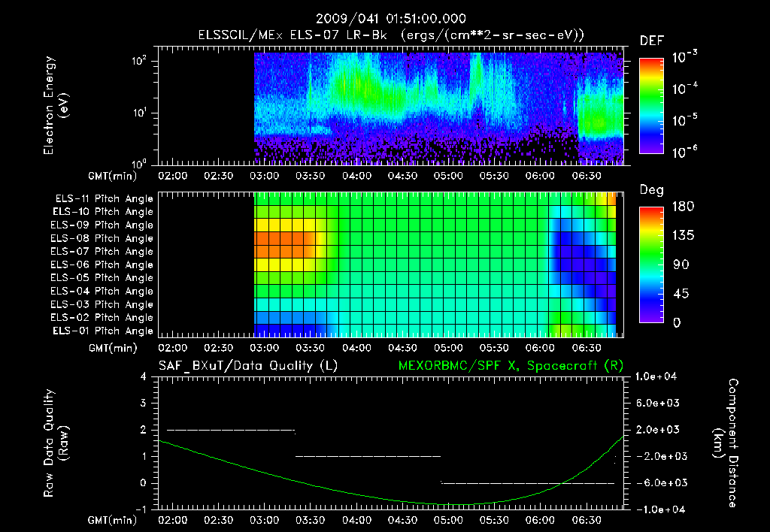Select the ELS-01 Pitch Angle label
Image resolution: width=770 pixels, height=532 pixels.
103,331
